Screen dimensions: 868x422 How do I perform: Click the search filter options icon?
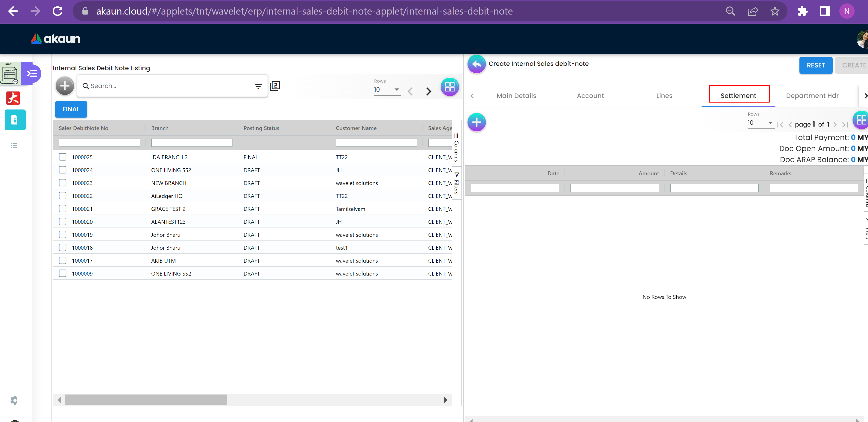point(258,86)
